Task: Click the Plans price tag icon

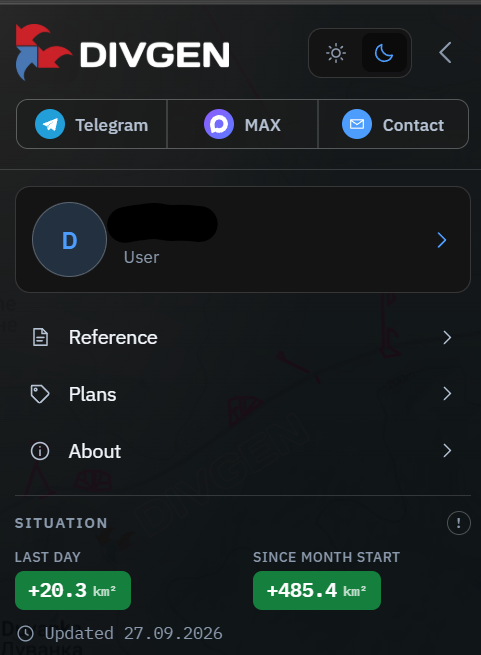Action: pyautogui.click(x=40, y=394)
